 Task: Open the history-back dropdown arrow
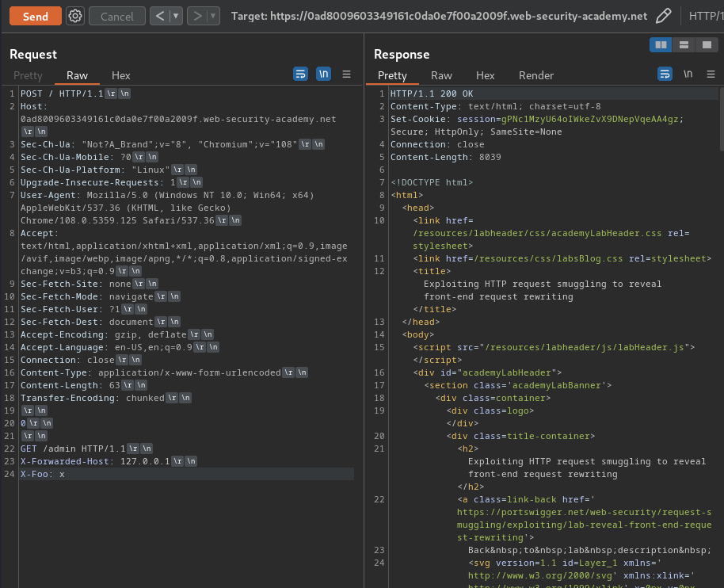(176, 16)
